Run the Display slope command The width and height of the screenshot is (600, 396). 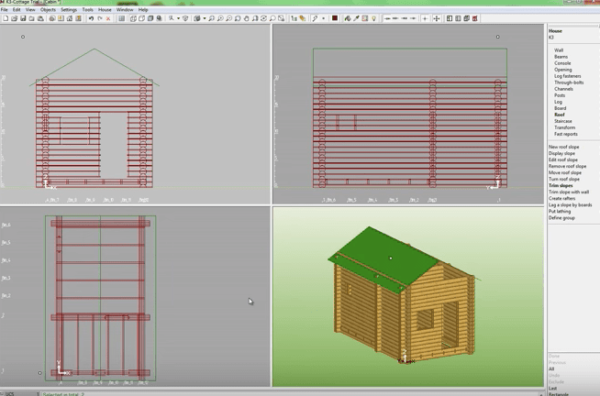point(562,153)
